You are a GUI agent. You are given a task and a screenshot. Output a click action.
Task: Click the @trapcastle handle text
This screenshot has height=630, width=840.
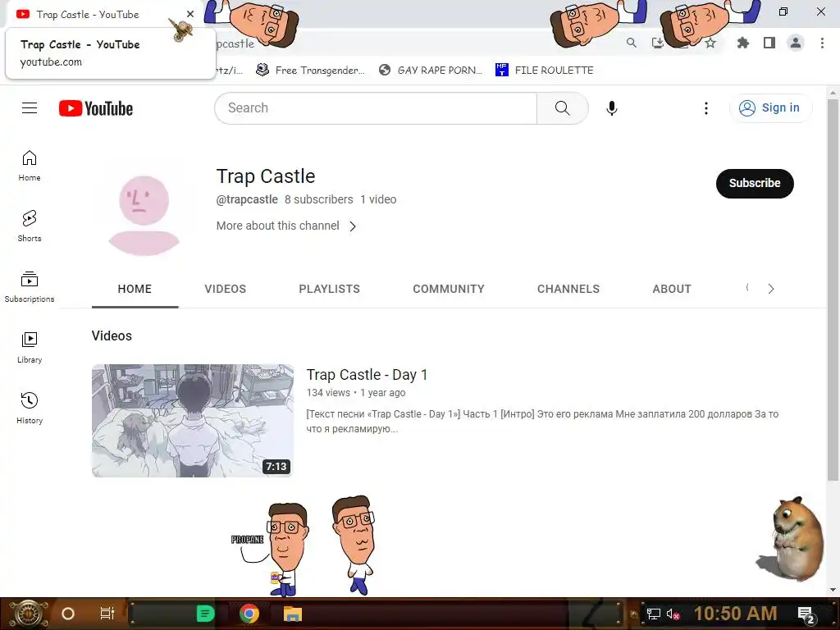tap(247, 199)
